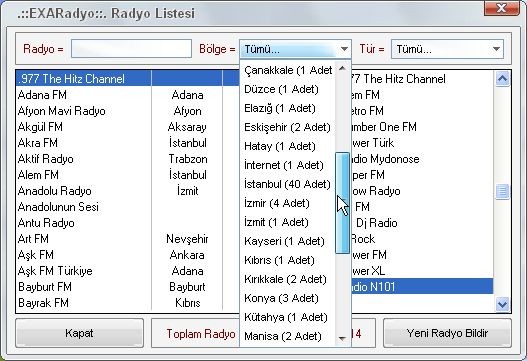The image size is (527, 361).
Task: Click the Nevşehir region cell
Action: click(x=188, y=239)
